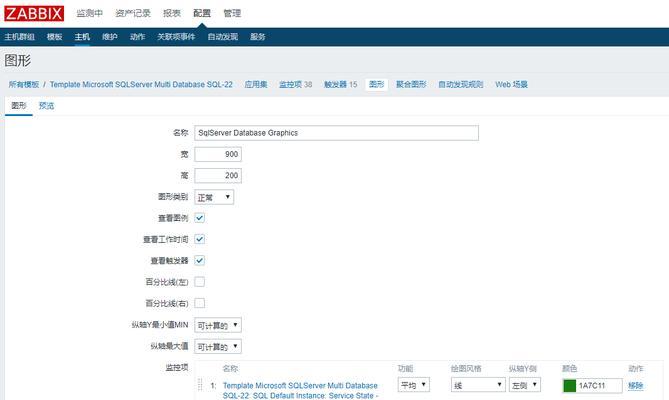Enable the 百分比线(左) checkbox

point(200,282)
